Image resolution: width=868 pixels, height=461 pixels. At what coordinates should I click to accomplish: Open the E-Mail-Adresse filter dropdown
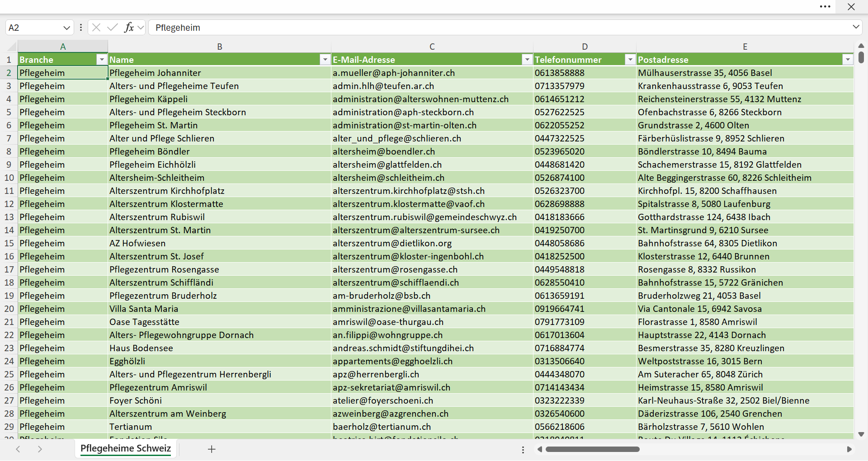coord(527,60)
